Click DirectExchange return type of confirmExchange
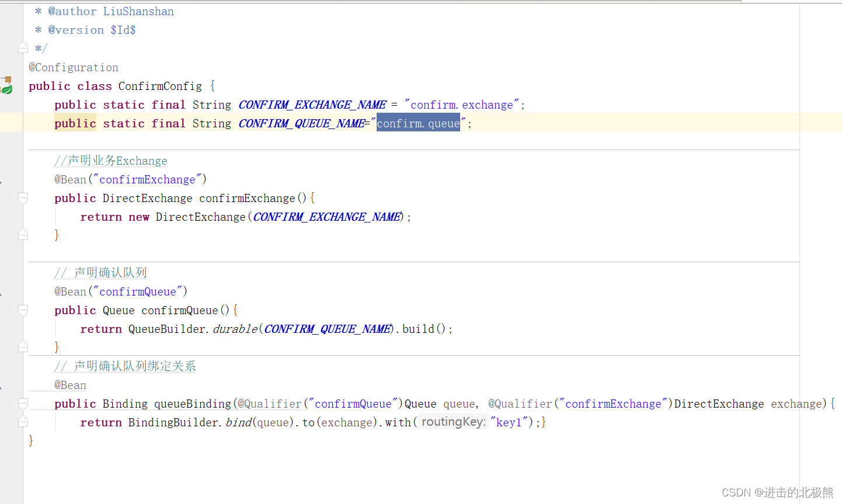The width and height of the screenshot is (842, 504). click(x=147, y=198)
